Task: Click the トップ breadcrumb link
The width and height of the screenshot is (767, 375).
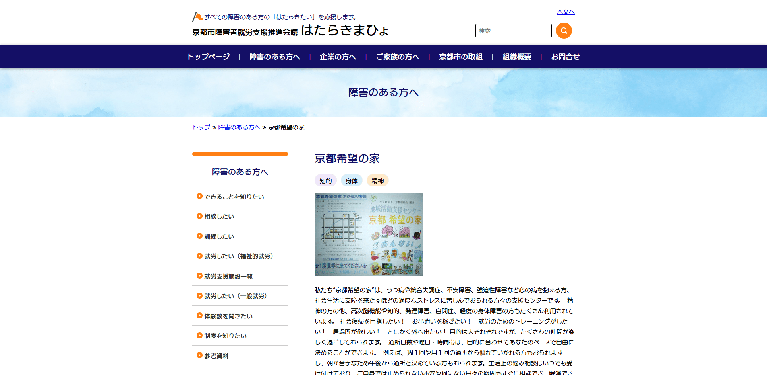Action: (x=201, y=128)
